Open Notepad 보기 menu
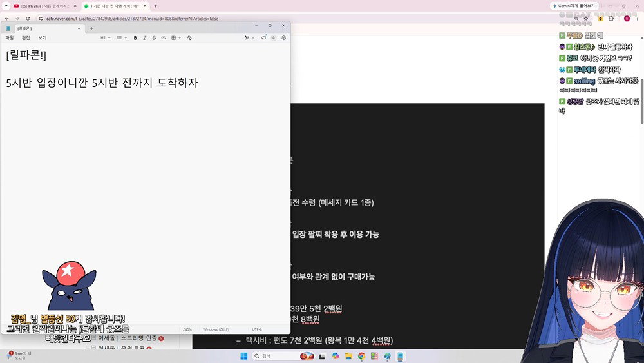Image resolution: width=644 pixels, height=363 pixels. point(43,38)
